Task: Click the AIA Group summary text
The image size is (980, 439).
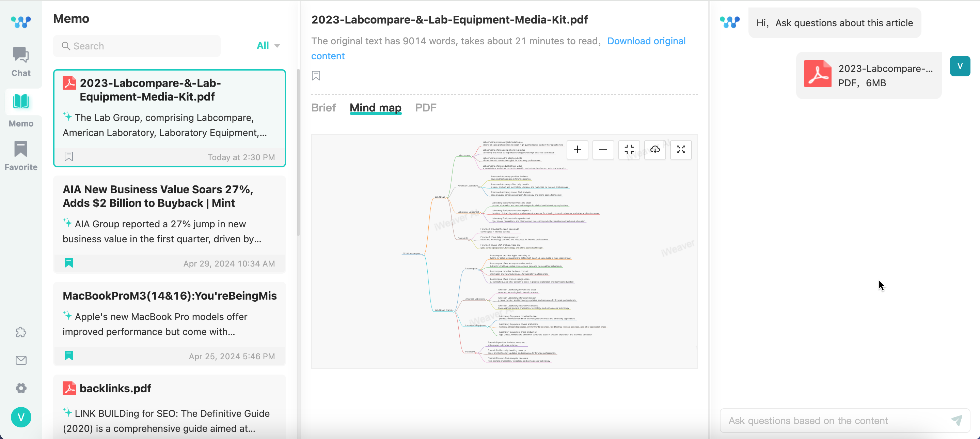Action: pos(162,231)
